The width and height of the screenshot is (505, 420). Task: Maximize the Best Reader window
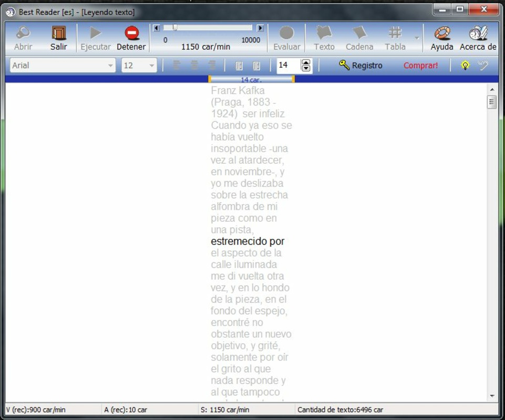click(x=460, y=9)
